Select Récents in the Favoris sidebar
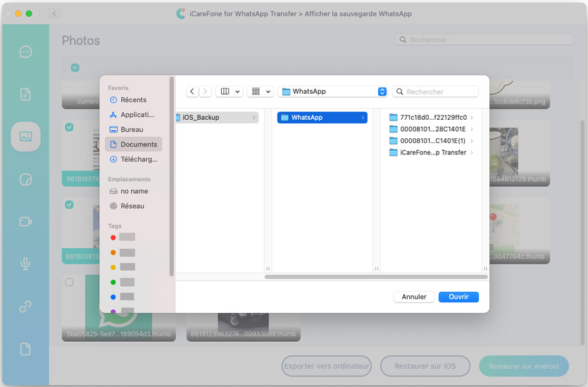Image resolution: width=588 pixels, height=387 pixels. (x=134, y=100)
